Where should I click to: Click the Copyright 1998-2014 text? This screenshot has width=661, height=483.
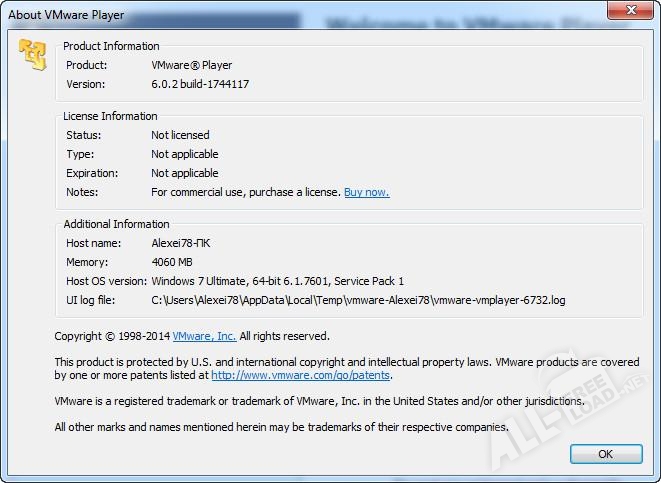pos(112,336)
